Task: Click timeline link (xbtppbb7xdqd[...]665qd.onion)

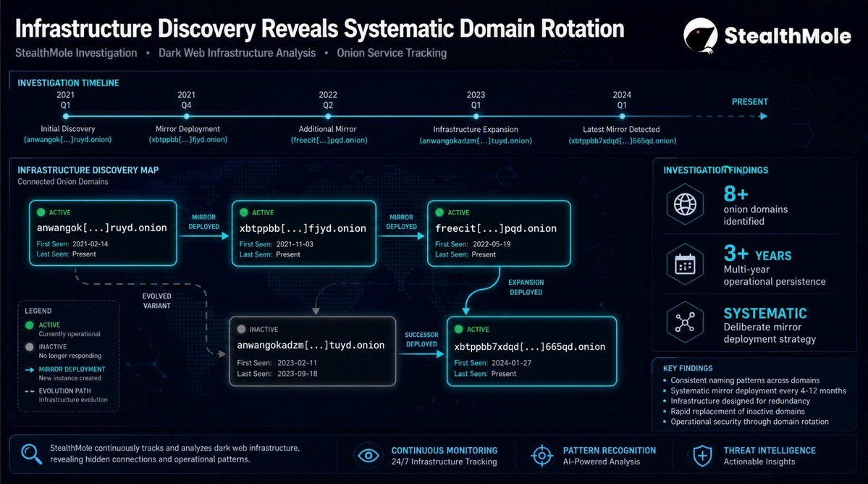Action: (x=622, y=141)
